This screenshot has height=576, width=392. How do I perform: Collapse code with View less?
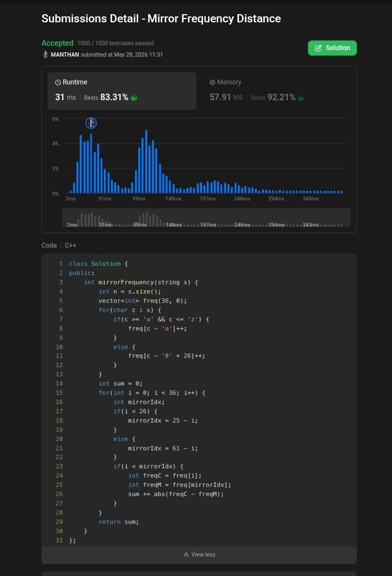(199, 555)
